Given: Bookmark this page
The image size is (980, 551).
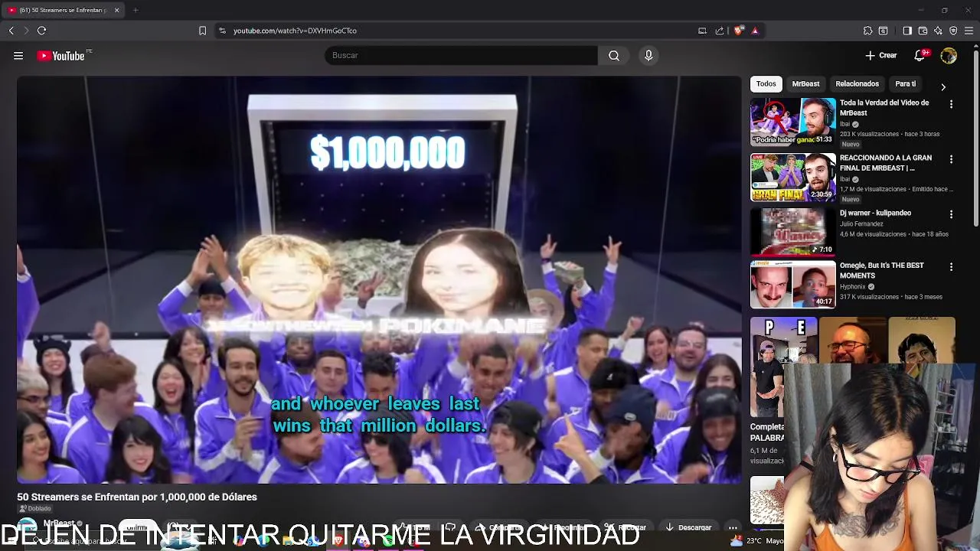Looking at the screenshot, I should 202,31.
